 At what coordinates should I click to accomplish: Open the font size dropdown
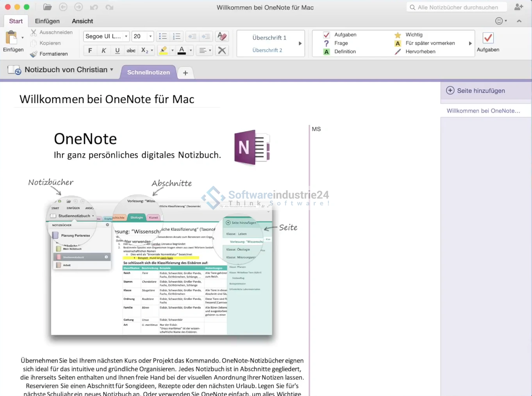coord(150,36)
